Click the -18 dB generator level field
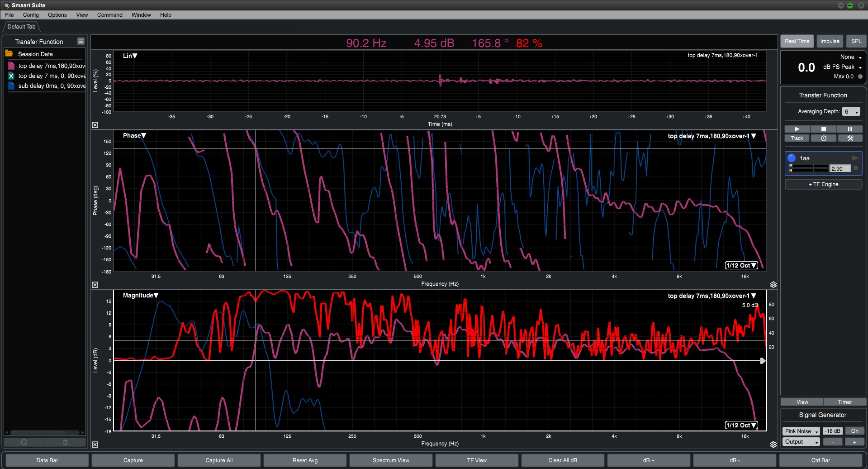 832,431
